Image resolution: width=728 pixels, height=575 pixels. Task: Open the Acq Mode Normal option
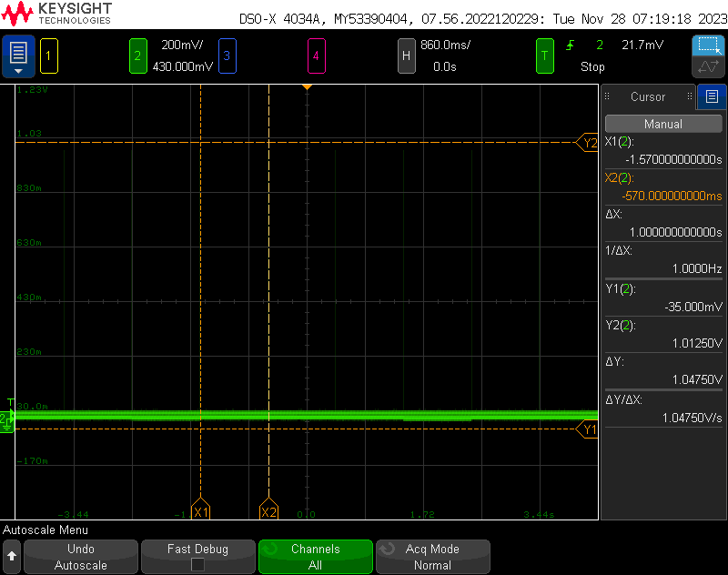tap(433, 557)
